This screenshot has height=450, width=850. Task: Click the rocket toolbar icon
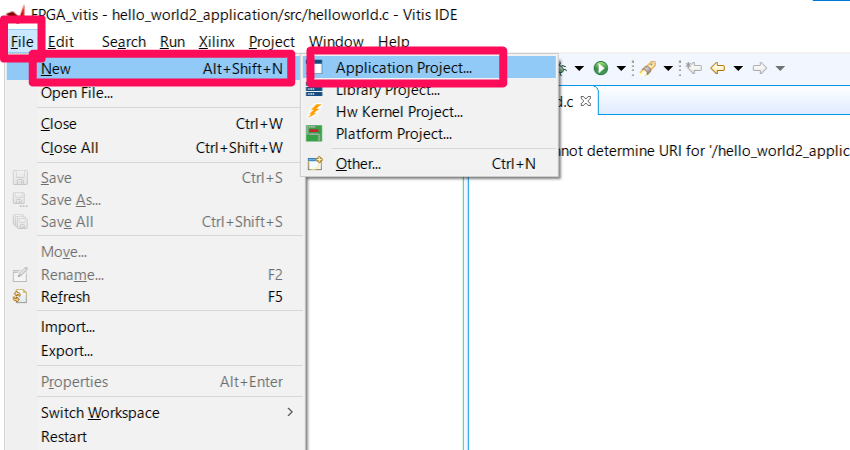coord(647,68)
